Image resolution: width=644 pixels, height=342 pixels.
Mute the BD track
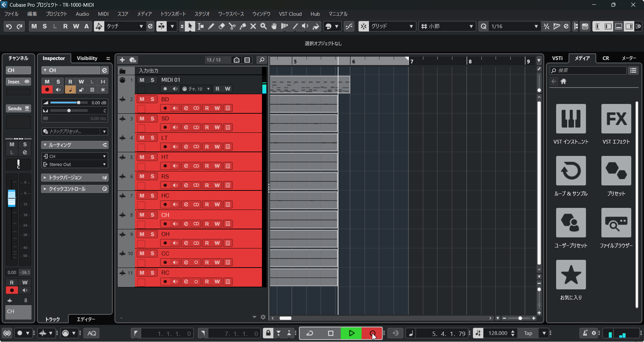tap(142, 99)
